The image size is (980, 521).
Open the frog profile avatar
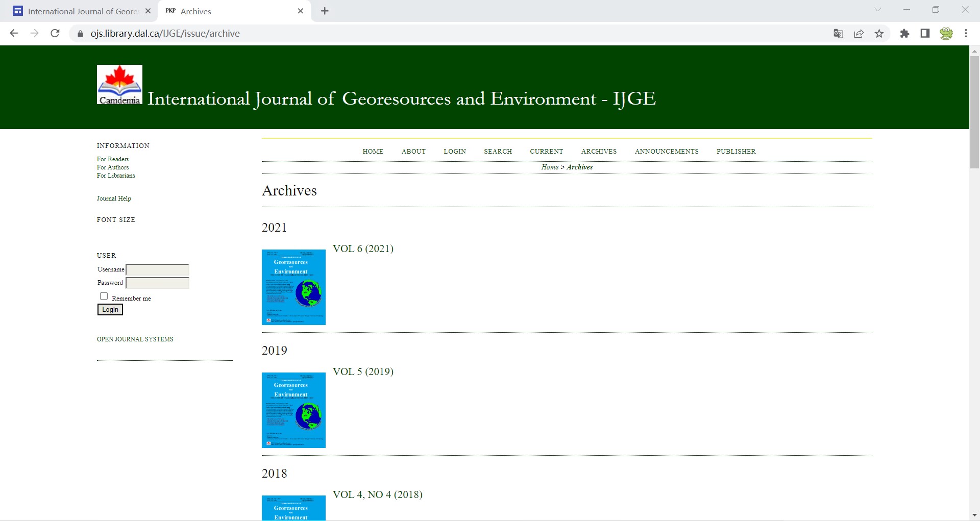click(x=946, y=34)
